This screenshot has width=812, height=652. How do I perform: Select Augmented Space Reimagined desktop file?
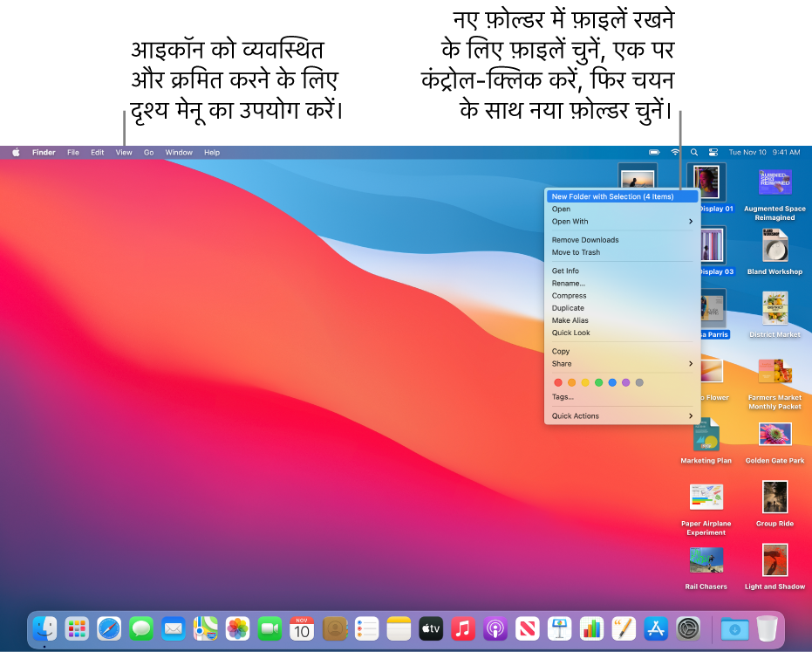[x=774, y=195]
